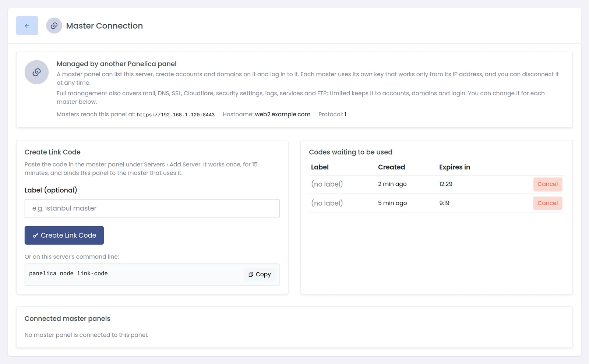Click the 'Codes waiting to be used' heading

coord(351,152)
